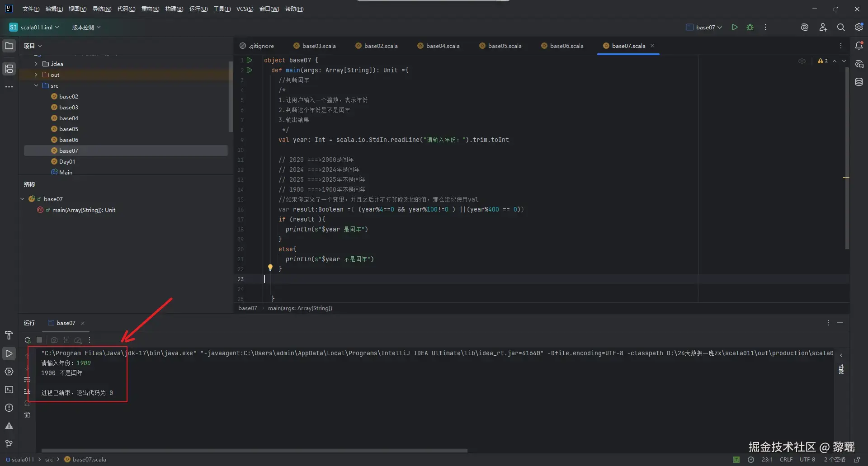This screenshot has height=466, width=868.
Task: Toggle the Project tool window folder icon
Action: tap(9, 46)
